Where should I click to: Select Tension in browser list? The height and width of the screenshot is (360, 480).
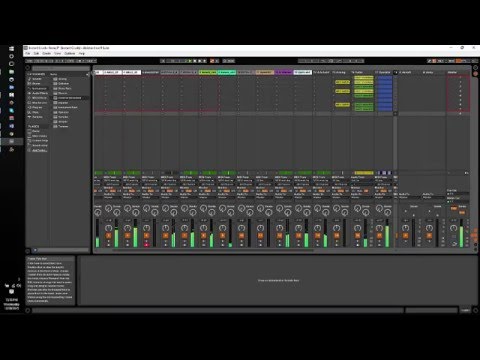point(63,126)
